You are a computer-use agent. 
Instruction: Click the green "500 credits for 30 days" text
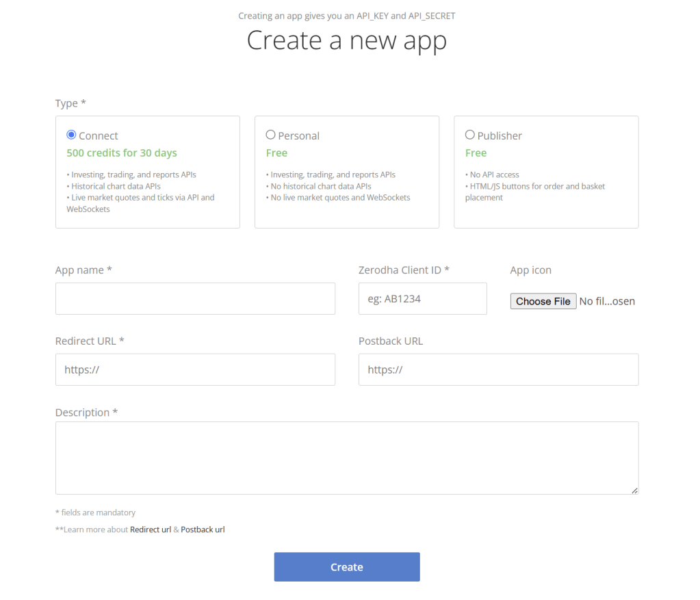coord(122,153)
